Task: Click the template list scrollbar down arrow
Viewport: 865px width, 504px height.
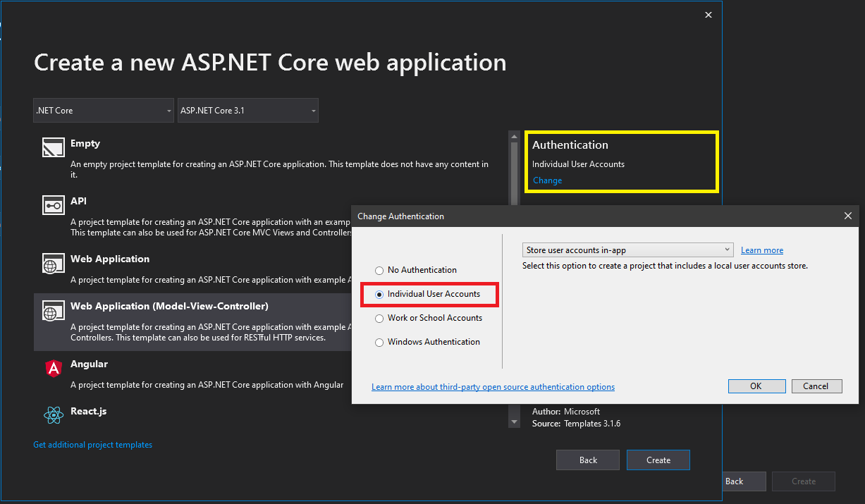Action: (514, 422)
